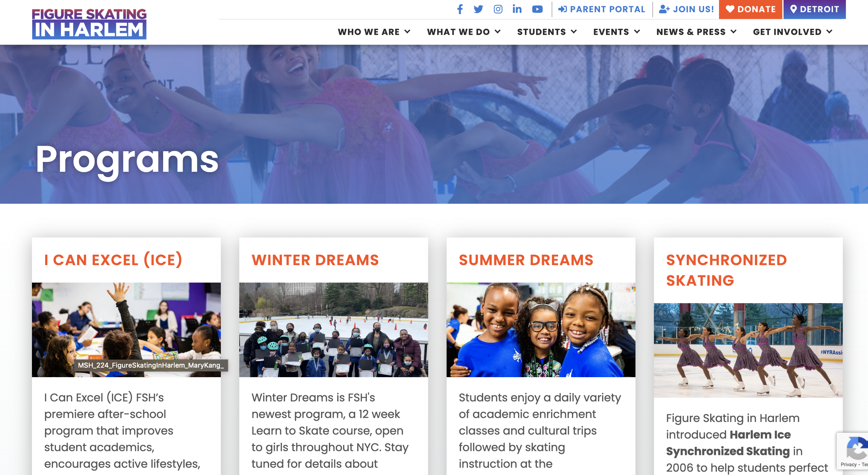Expand the Who We Are menu
Screen dimensions: 868x475
(374, 32)
